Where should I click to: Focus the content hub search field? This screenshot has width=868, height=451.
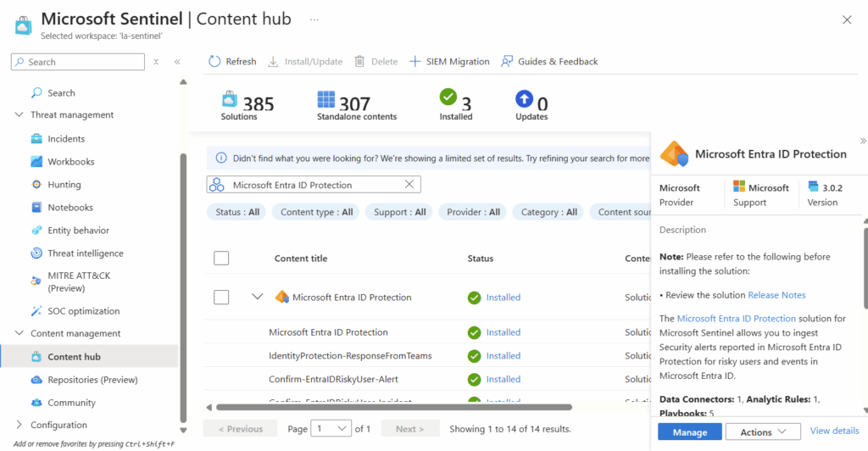click(314, 184)
